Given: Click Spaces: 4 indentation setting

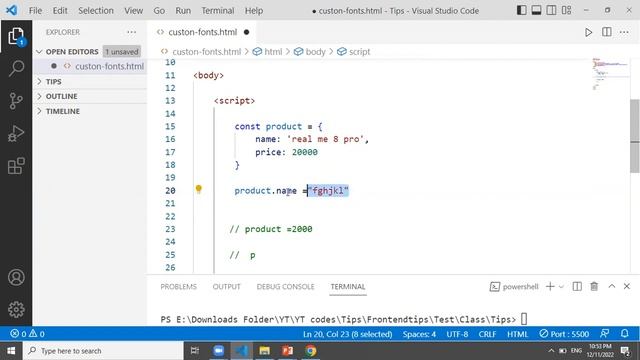Looking at the screenshot, I should click(x=419, y=334).
